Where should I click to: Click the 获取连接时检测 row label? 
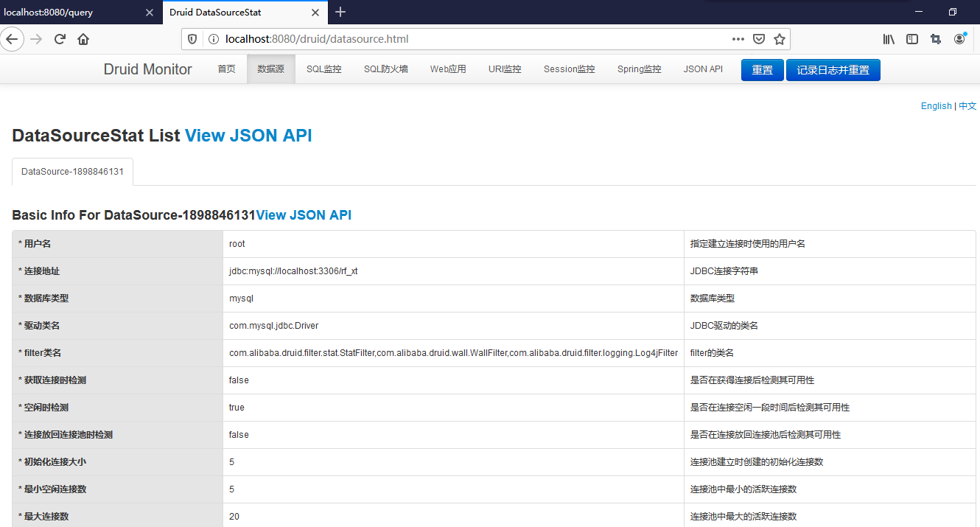[52, 380]
